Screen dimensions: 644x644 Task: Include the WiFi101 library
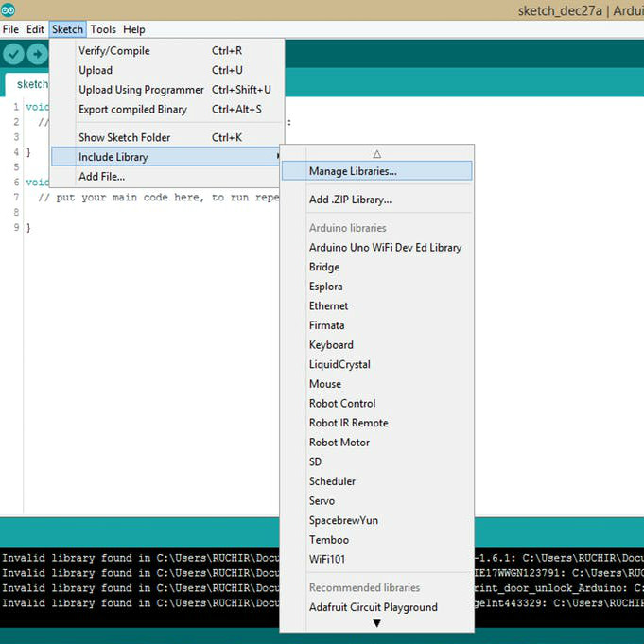click(377, 560)
